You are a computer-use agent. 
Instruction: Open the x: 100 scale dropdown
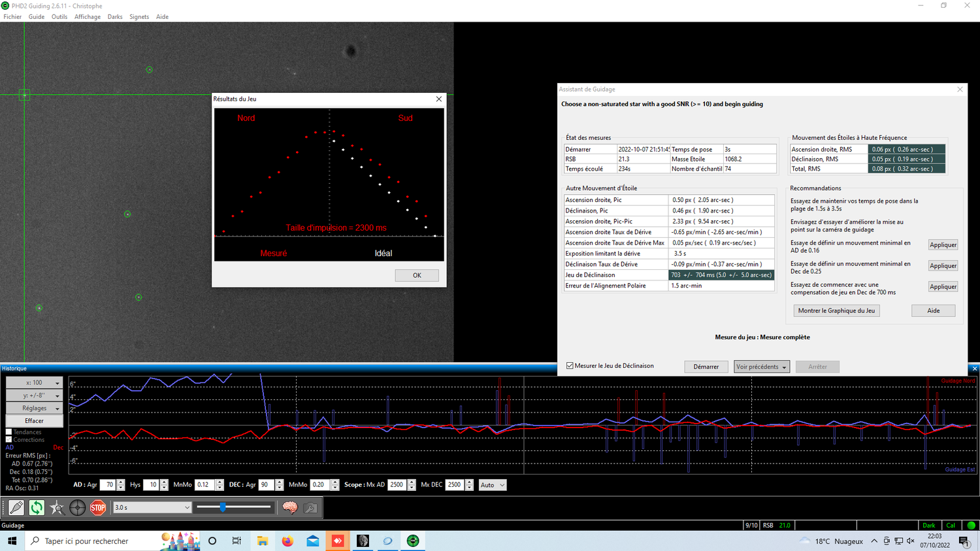pos(35,382)
